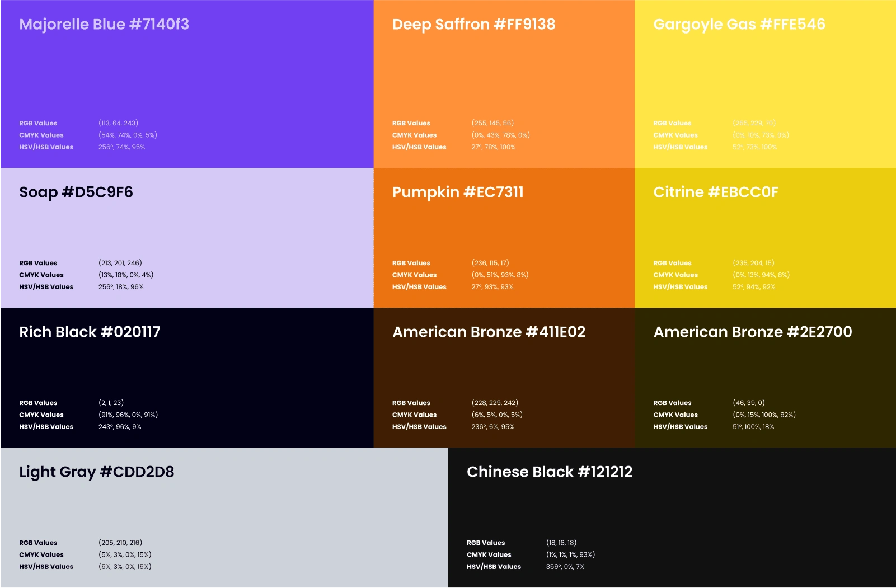Click RGB value '(228, 229, 242)'

pyautogui.click(x=495, y=403)
